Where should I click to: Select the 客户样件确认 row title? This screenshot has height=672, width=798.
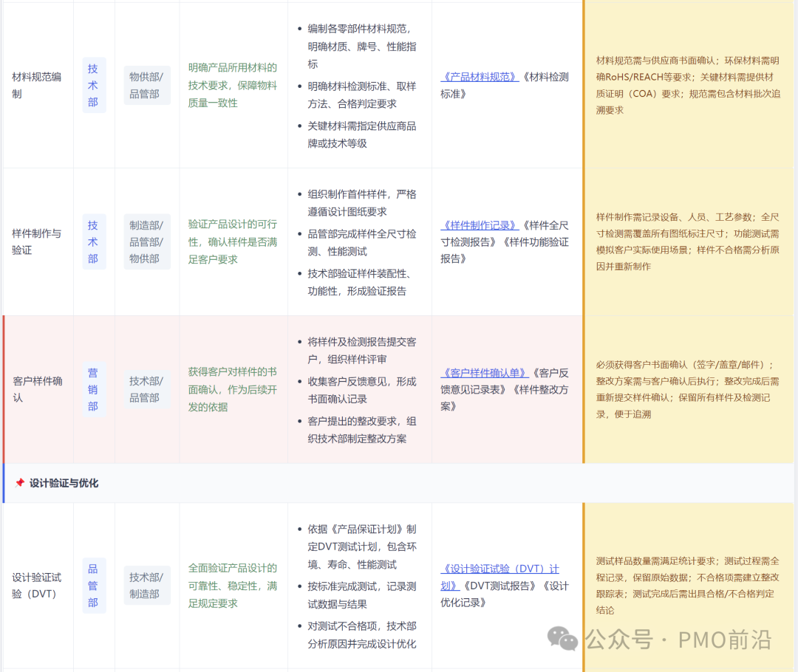pos(36,390)
